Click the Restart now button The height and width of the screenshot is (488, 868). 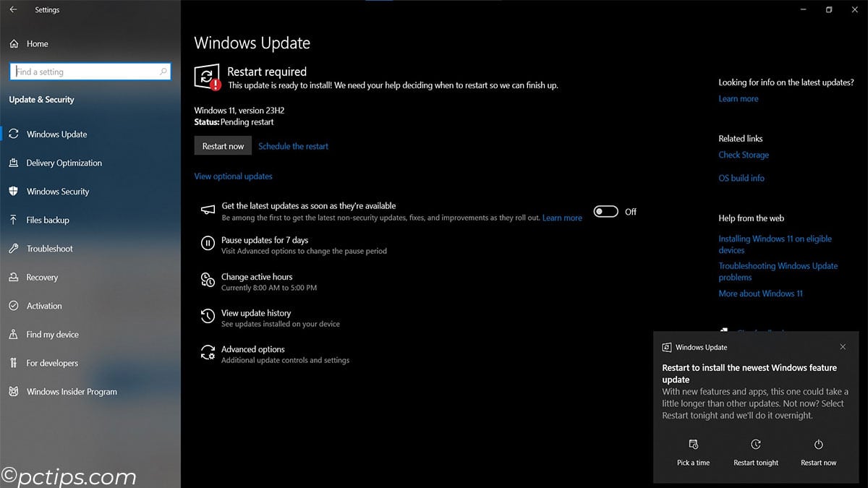(223, 146)
